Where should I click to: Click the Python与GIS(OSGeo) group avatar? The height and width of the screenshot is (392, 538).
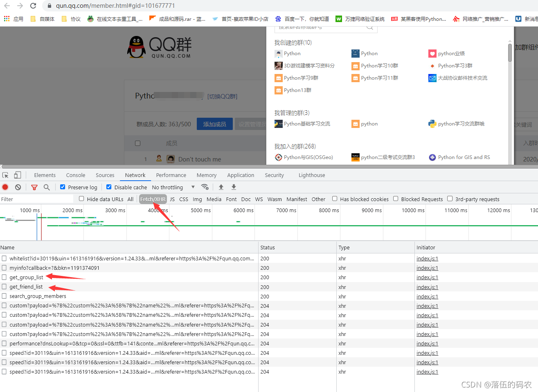279,157
